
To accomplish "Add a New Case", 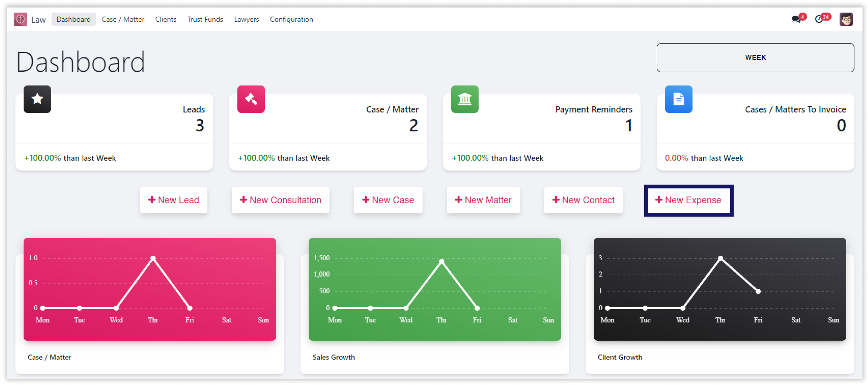I will [388, 200].
